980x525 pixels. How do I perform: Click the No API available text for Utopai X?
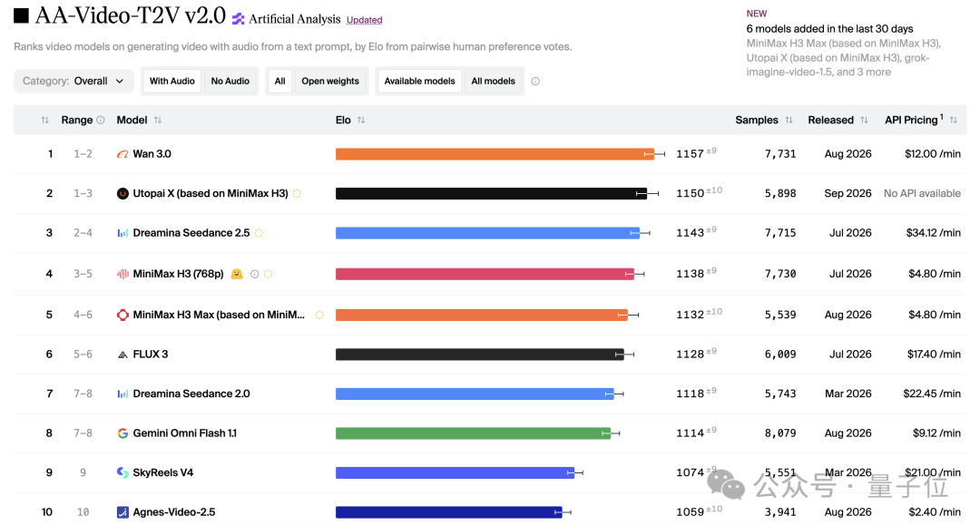pos(922,193)
